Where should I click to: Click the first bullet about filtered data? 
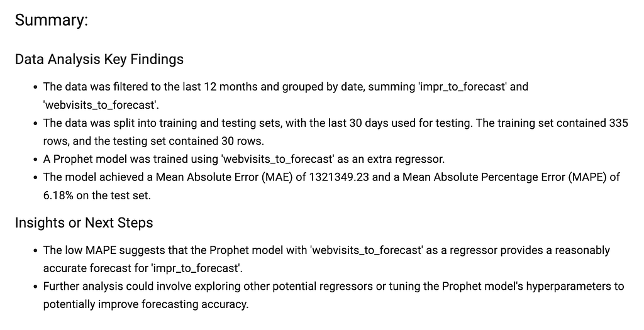point(286,96)
